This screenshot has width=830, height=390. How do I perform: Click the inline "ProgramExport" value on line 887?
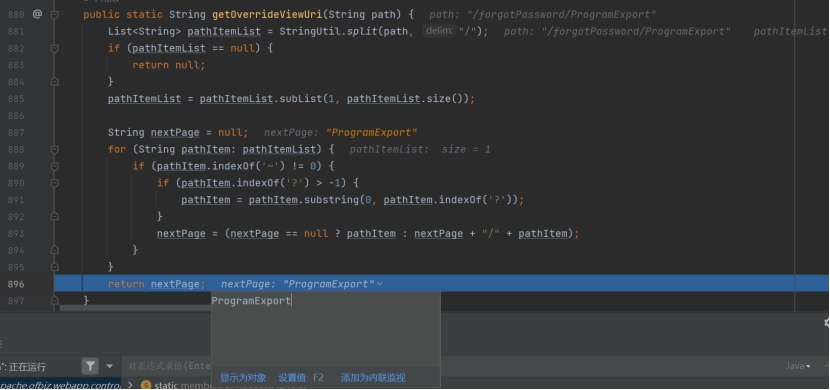click(x=372, y=133)
